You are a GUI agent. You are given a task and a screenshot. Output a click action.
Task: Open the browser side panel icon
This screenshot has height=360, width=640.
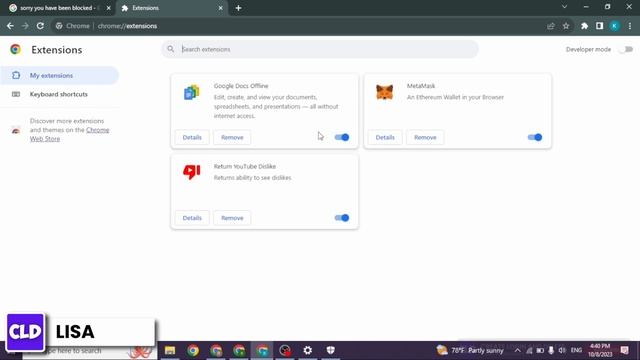click(x=599, y=26)
